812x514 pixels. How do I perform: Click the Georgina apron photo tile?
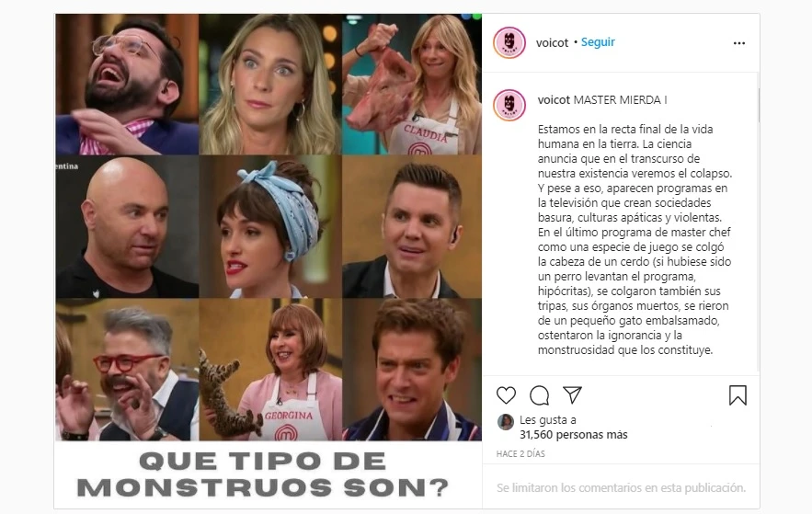coord(270,370)
